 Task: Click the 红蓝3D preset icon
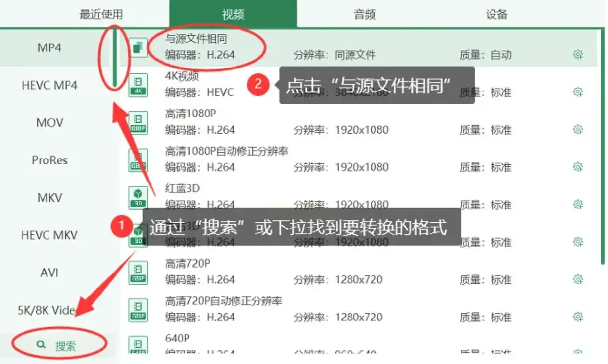click(138, 198)
